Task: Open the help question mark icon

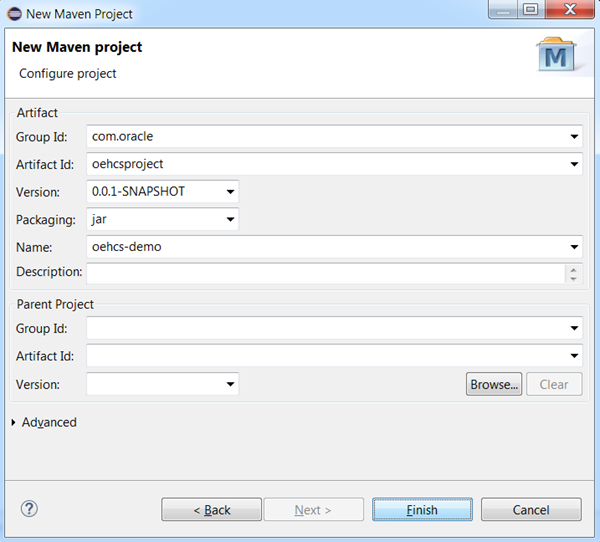Action: click(x=29, y=509)
